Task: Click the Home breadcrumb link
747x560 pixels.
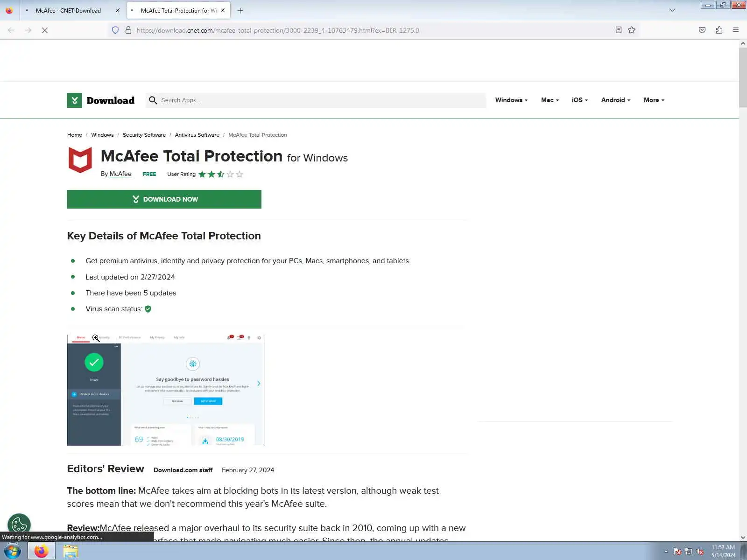Action: click(74, 135)
